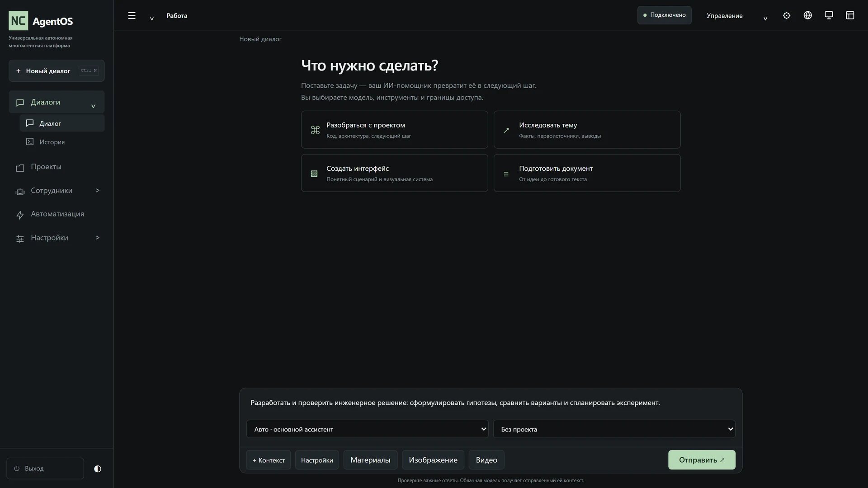This screenshot has width=868, height=488.
Task: Select the Диалог item in sidebar
Action: [x=62, y=123]
